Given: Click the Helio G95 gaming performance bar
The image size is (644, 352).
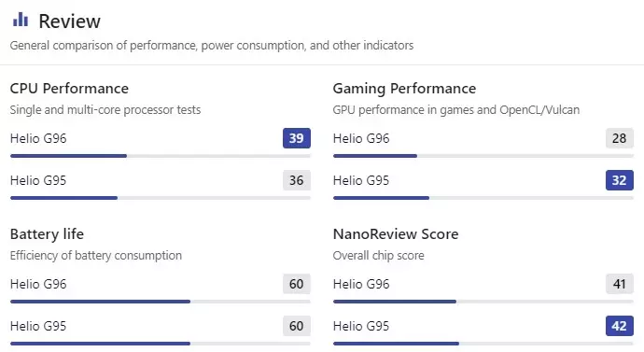Looking at the screenshot, I should coord(483,198).
